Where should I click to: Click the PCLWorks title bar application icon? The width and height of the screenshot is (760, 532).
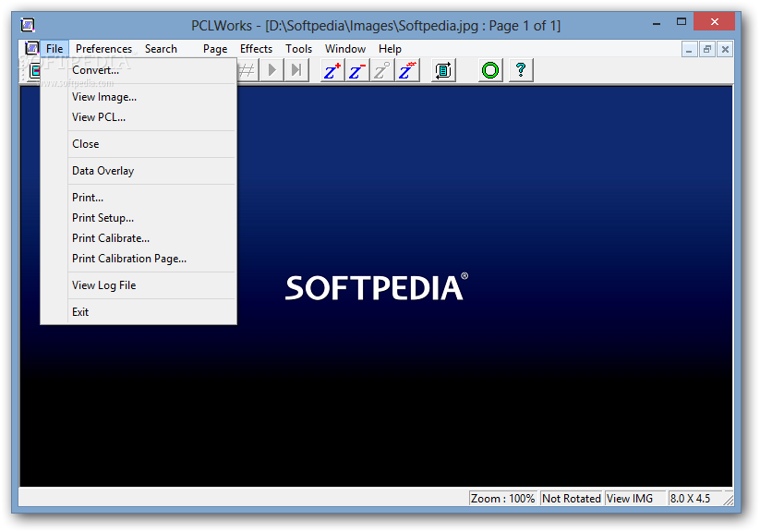(x=28, y=24)
